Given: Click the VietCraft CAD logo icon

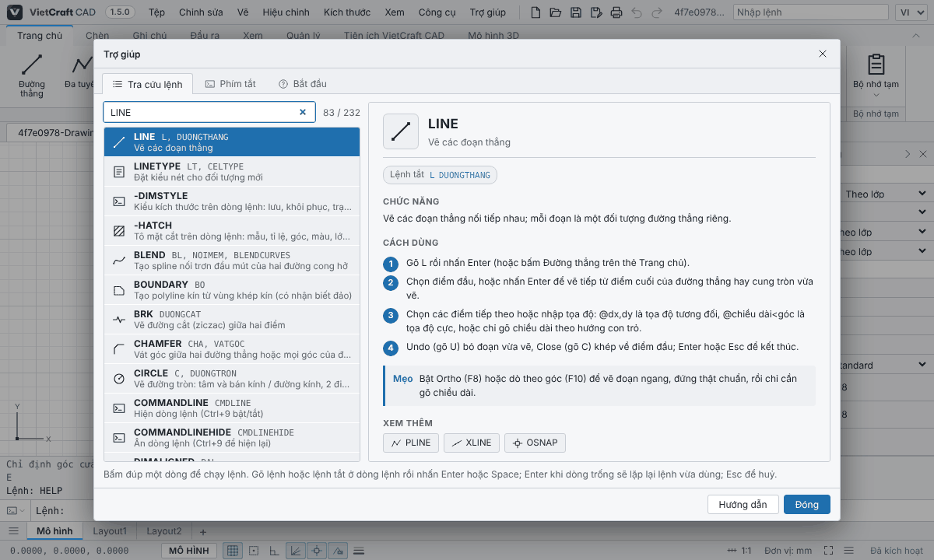Looking at the screenshot, I should click(x=15, y=12).
